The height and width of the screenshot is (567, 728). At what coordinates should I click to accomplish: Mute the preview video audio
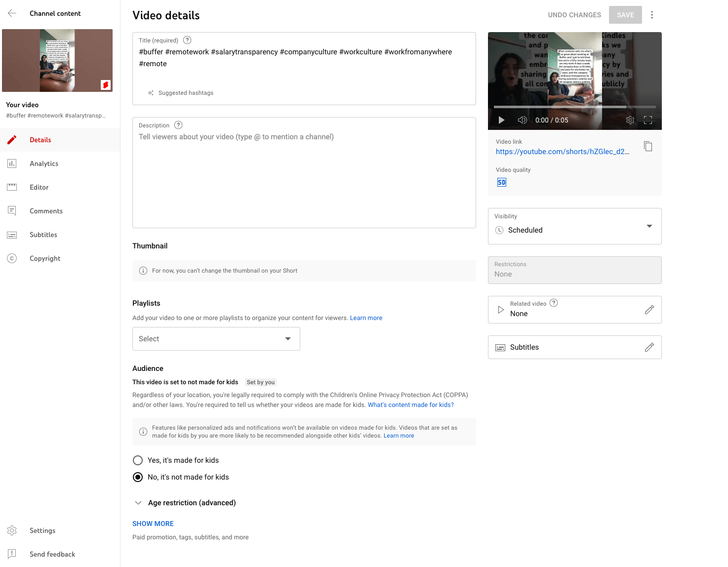coord(522,120)
